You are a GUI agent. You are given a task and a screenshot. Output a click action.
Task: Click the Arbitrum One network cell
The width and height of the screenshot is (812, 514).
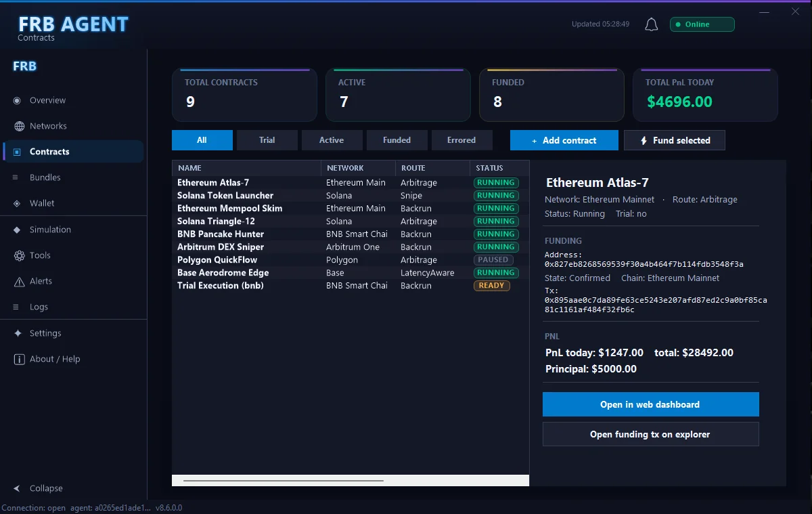[353, 247]
